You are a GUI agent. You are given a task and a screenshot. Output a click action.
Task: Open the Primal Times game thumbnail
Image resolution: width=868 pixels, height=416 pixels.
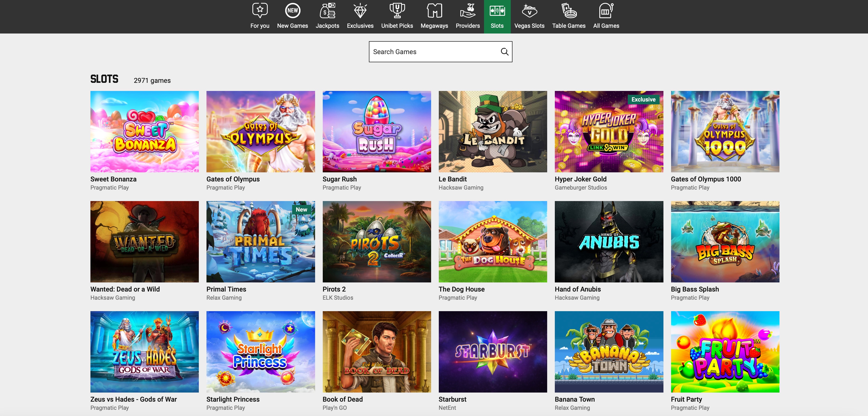(261, 242)
